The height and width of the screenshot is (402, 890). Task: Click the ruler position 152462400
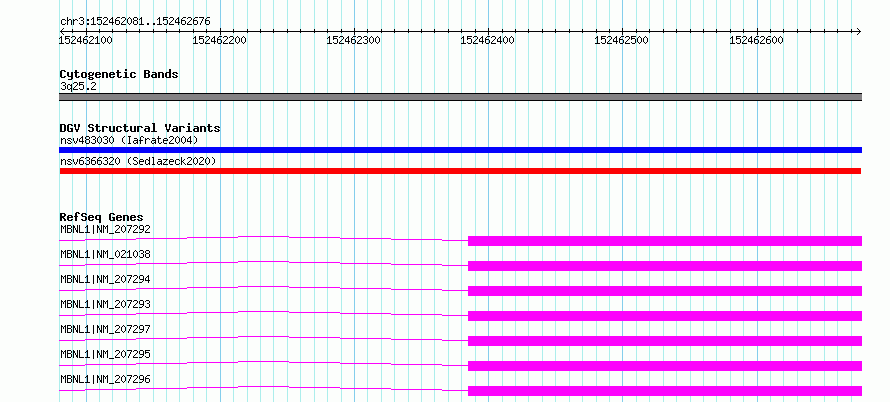pos(488,40)
